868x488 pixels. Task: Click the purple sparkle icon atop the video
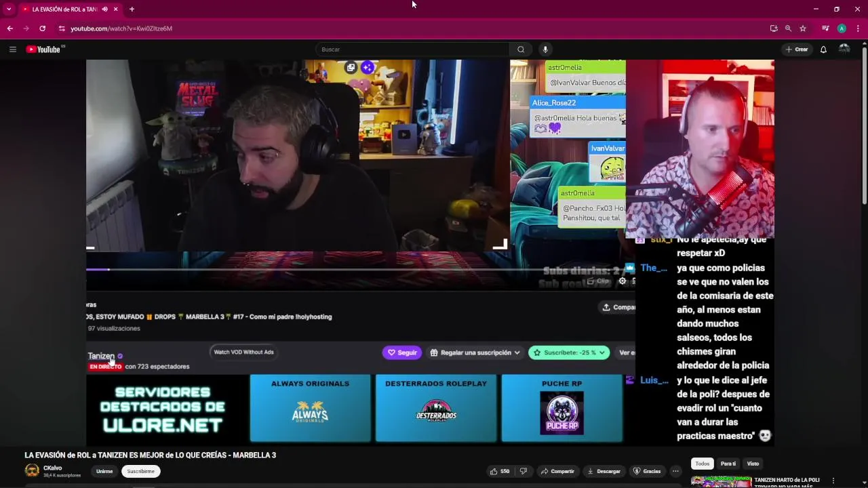[x=367, y=67]
